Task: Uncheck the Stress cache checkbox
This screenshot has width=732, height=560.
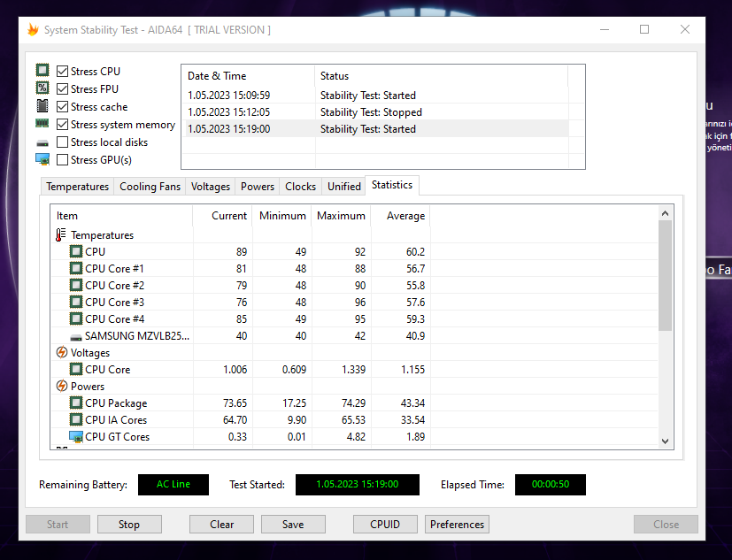Action: coord(62,107)
